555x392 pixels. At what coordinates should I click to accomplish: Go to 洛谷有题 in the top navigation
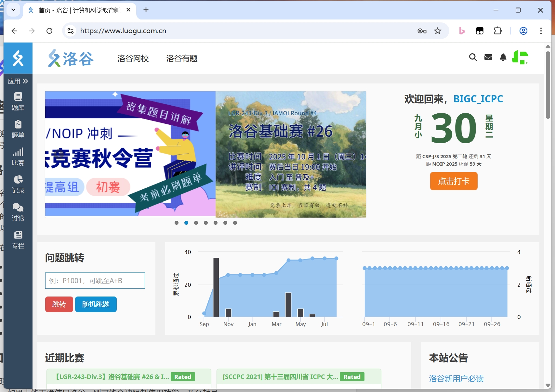pyautogui.click(x=182, y=58)
